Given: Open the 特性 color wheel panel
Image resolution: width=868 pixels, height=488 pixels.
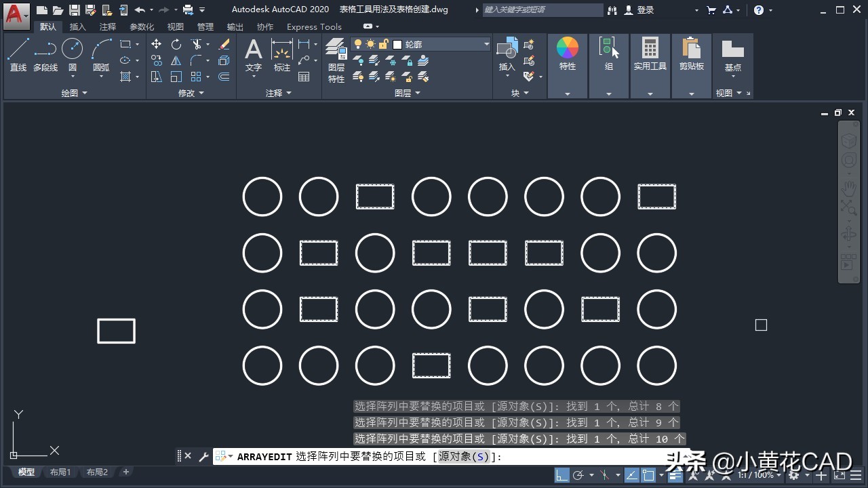Looking at the screenshot, I should (x=568, y=54).
